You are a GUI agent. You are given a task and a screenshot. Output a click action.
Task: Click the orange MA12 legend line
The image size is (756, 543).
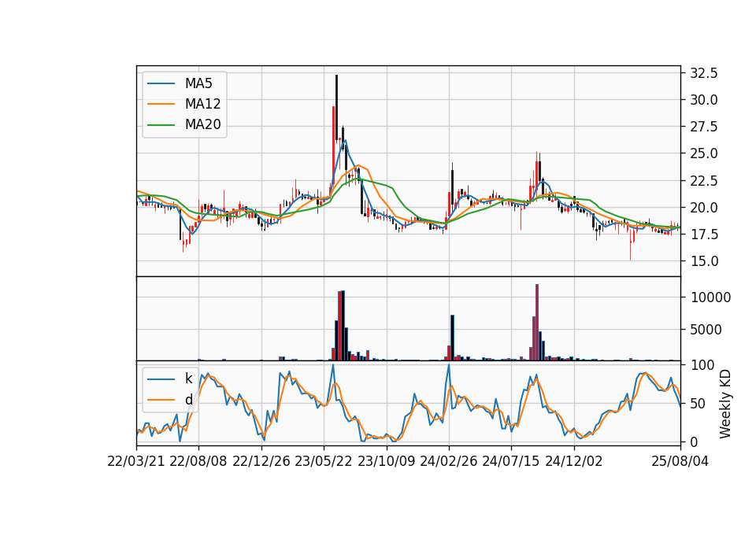161,104
